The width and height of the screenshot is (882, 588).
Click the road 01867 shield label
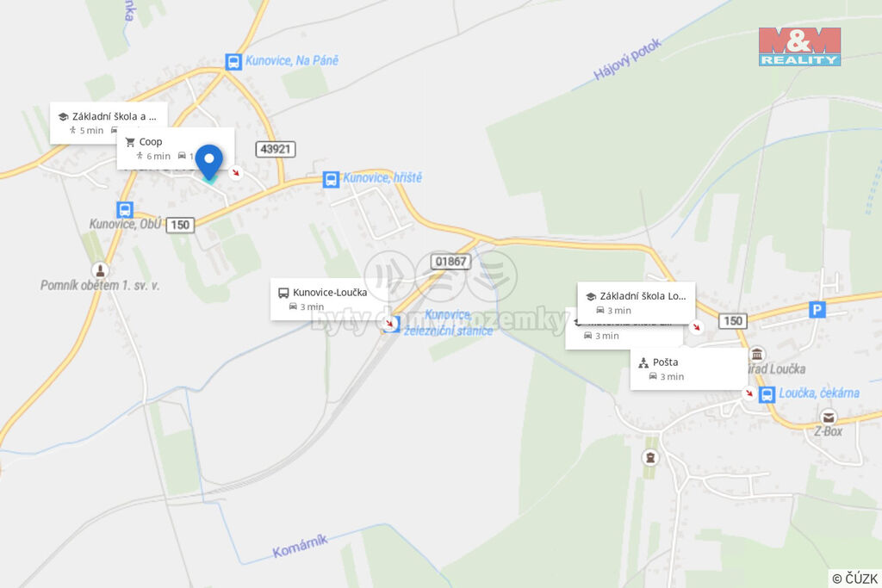click(x=450, y=262)
